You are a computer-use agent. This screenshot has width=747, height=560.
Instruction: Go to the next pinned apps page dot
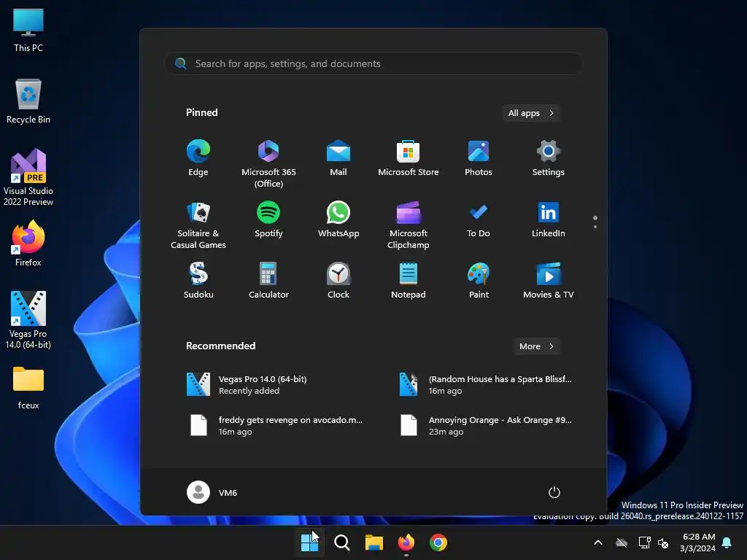pos(595,227)
